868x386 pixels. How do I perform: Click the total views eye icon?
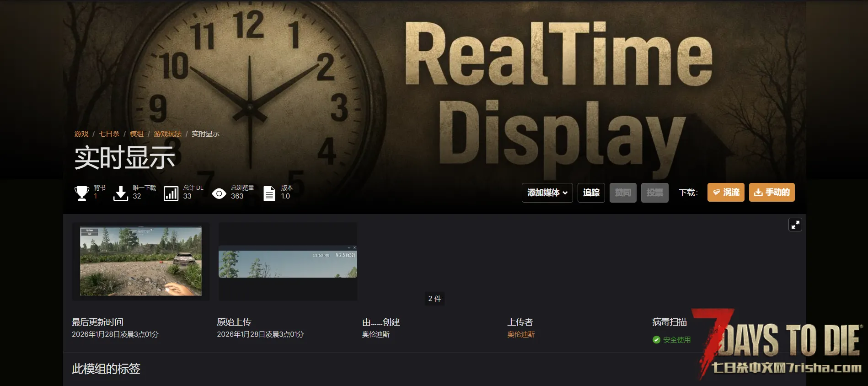coord(219,193)
